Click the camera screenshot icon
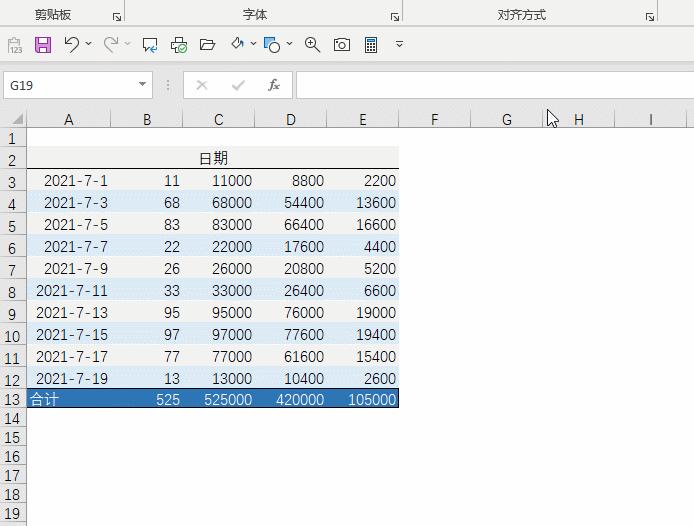Screen dimensions: 694x526 (x=342, y=45)
